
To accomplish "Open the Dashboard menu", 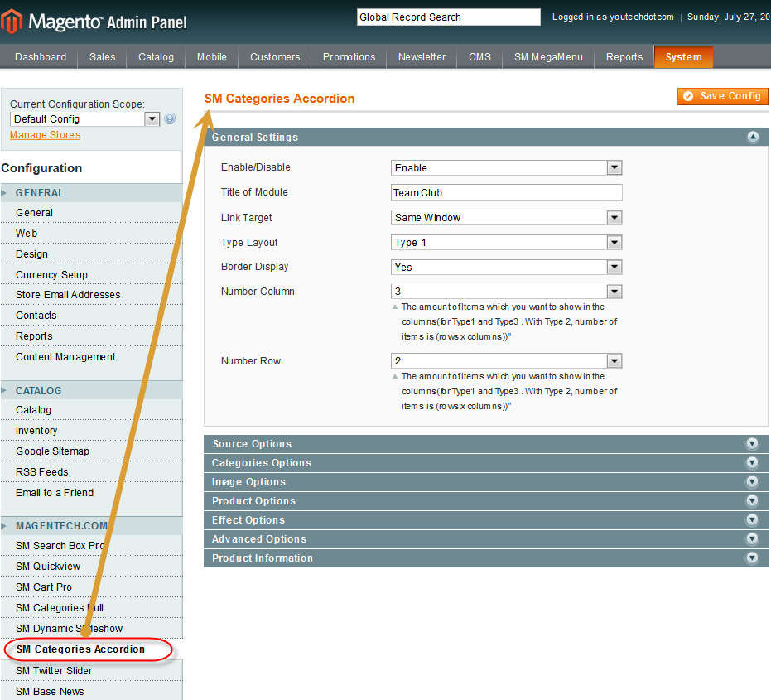I will click(41, 57).
